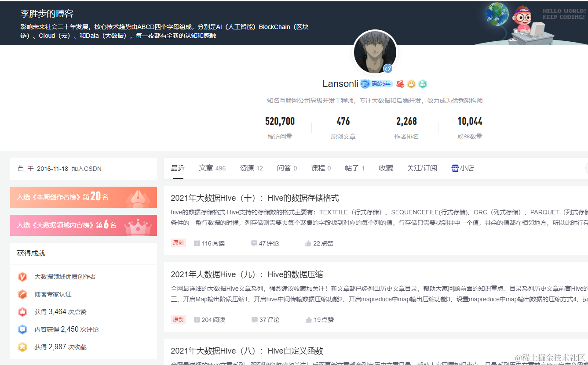The image size is (588, 365).
Task: Click the orange medal badge beside username
Action: [411, 84]
